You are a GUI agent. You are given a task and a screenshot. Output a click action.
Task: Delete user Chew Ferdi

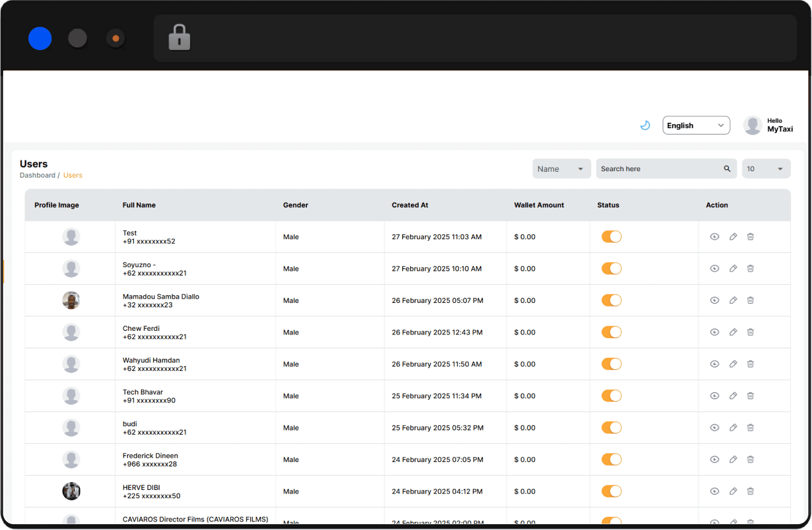click(x=750, y=332)
